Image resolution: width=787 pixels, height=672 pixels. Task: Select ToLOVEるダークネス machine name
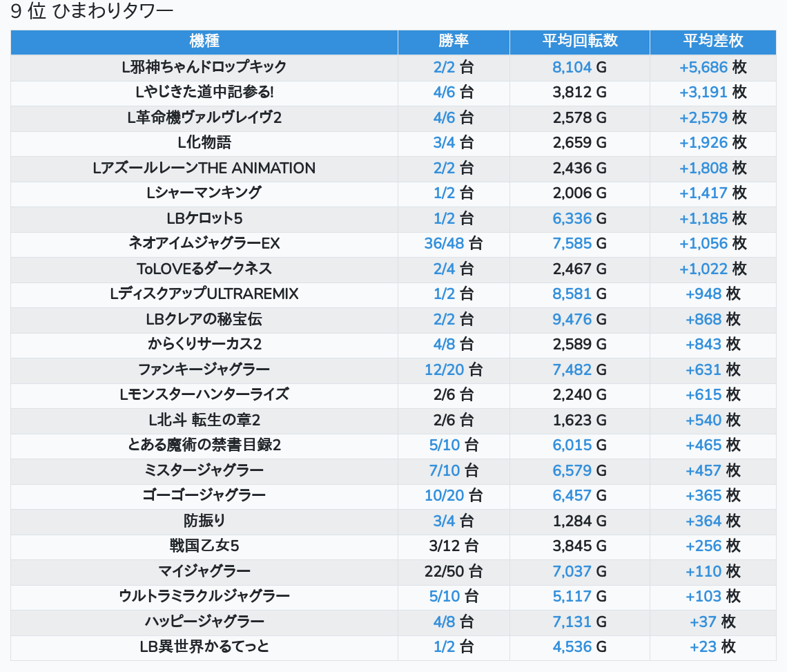click(x=204, y=269)
